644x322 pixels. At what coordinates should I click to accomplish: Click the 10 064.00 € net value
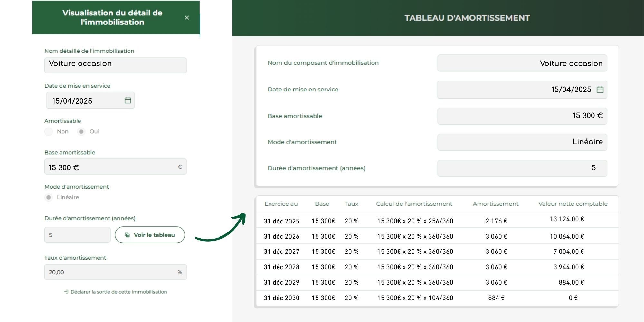[567, 236]
